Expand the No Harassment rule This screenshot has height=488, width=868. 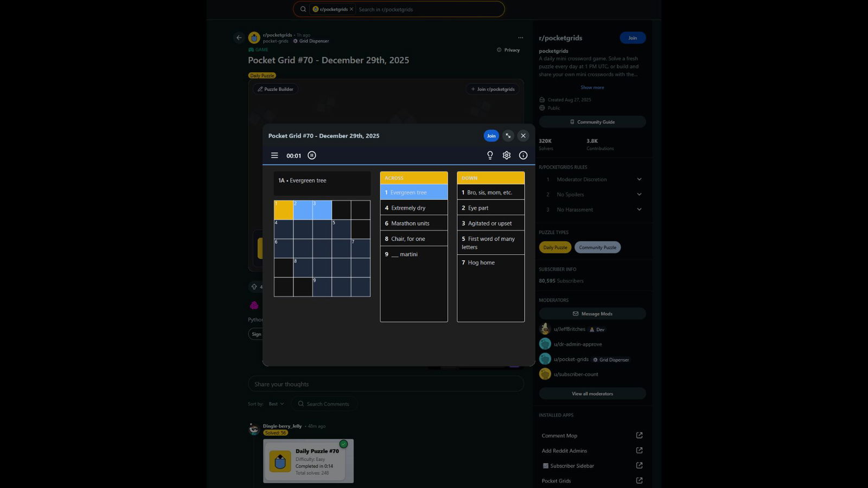point(639,210)
